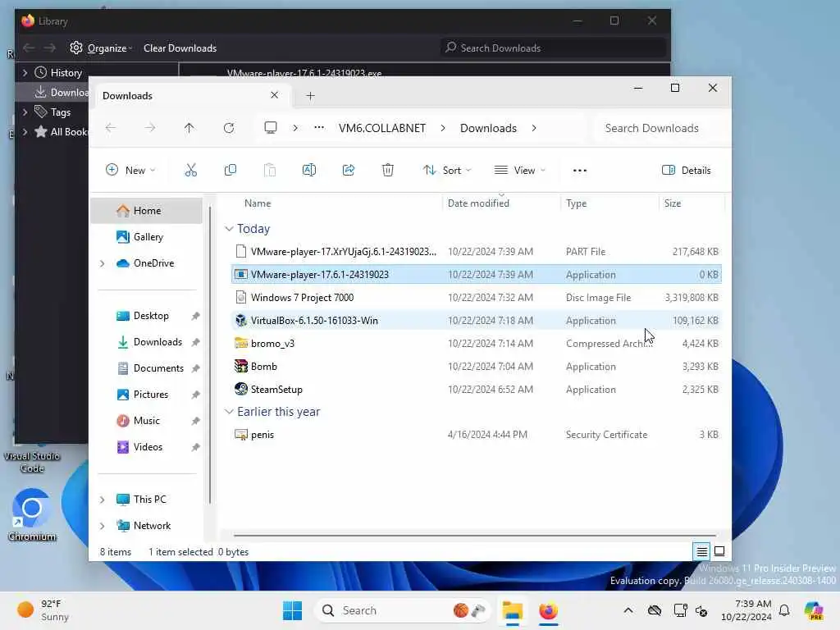Close the Downloads tab in Explorer

coord(274,95)
